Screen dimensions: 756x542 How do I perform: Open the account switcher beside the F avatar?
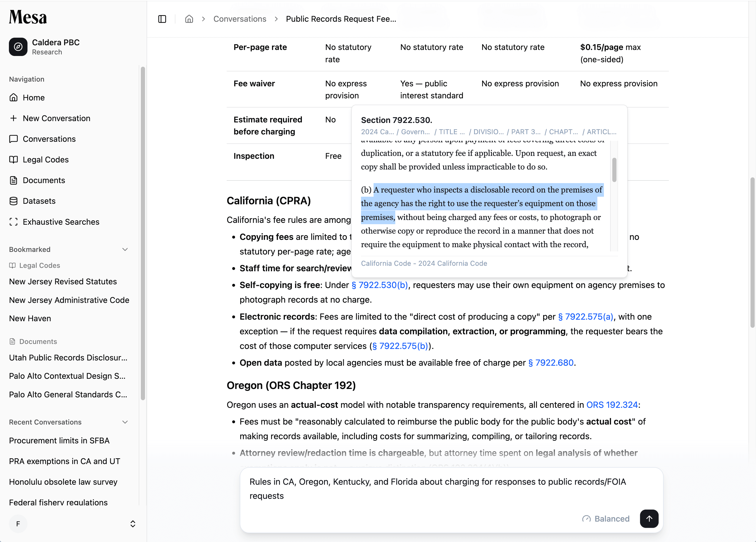click(x=133, y=524)
